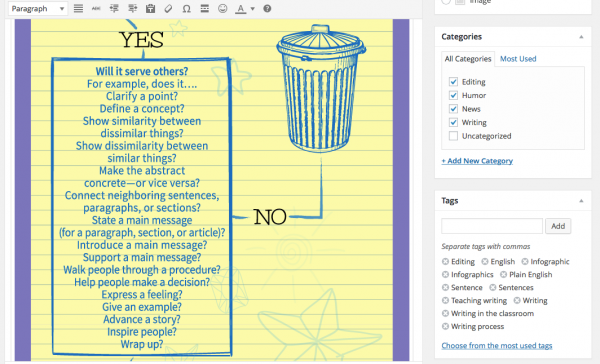600x364 pixels.
Task: Uncheck the Writing category checkbox
Action: (x=453, y=122)
